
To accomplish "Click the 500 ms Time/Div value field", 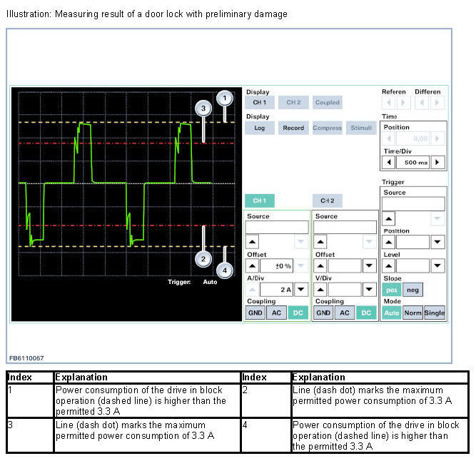I will point(412,162).
